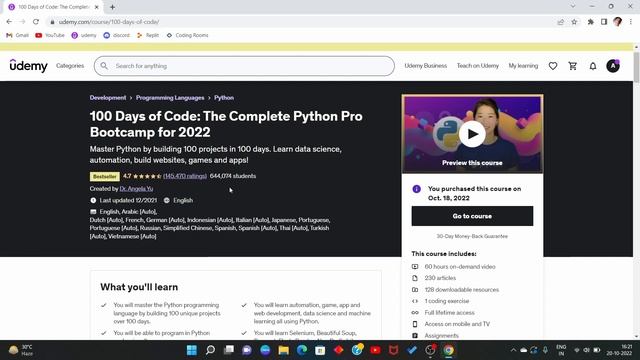This screenshot has width=640, height=360.
Task: Bookmark this page with the star icon
Action: pos(574,22)
